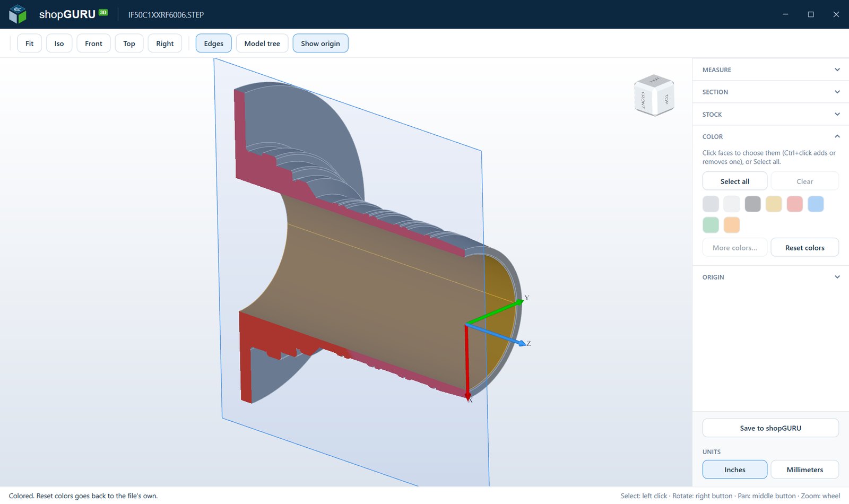Click the status text 'Colored. Reset colors goes back'

click(x=83, y=496)
